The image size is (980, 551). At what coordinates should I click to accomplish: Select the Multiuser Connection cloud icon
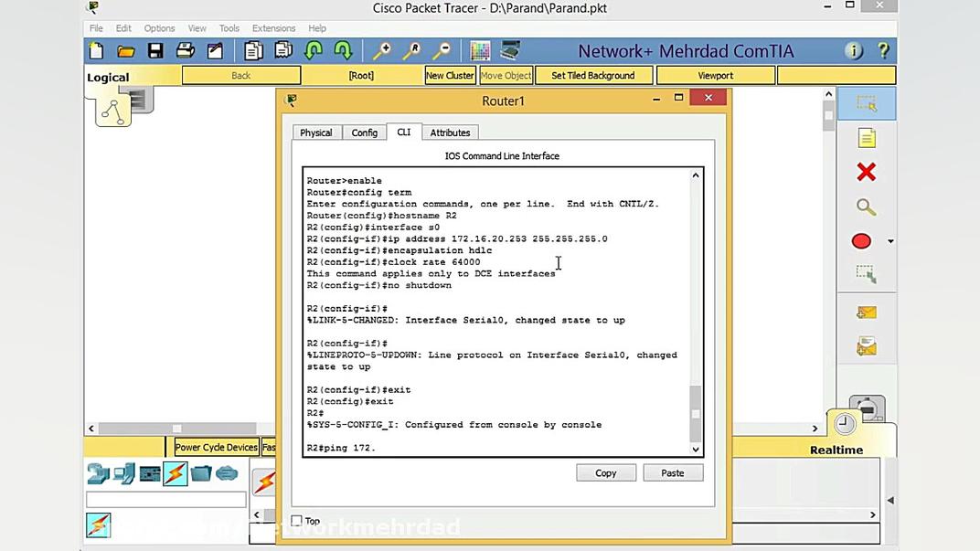[227, 473]
